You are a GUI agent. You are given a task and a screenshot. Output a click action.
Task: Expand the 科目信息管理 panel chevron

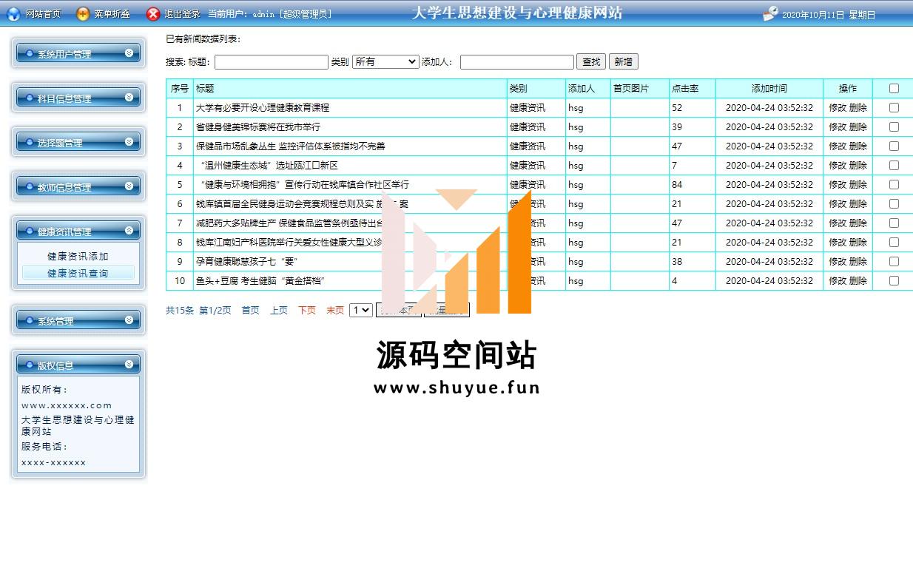(129, 97)
